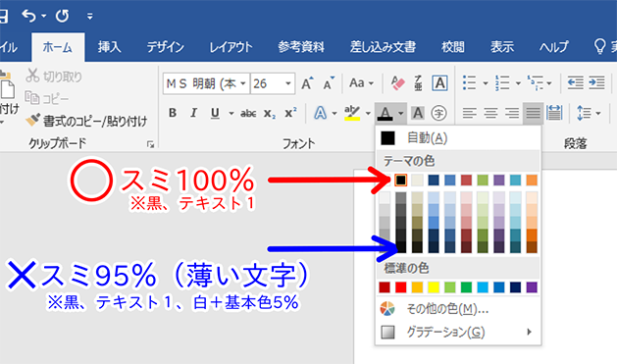Image resolution: width=617 pixels, height=364 pixels.
Task: Apply current font color A button
Action: (x=386, y=114)
